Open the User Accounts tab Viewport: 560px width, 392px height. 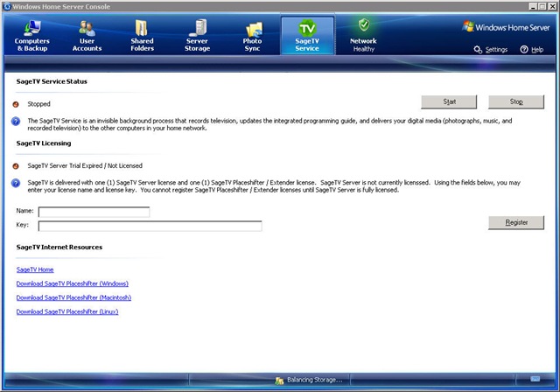click(x=87, y=36)
